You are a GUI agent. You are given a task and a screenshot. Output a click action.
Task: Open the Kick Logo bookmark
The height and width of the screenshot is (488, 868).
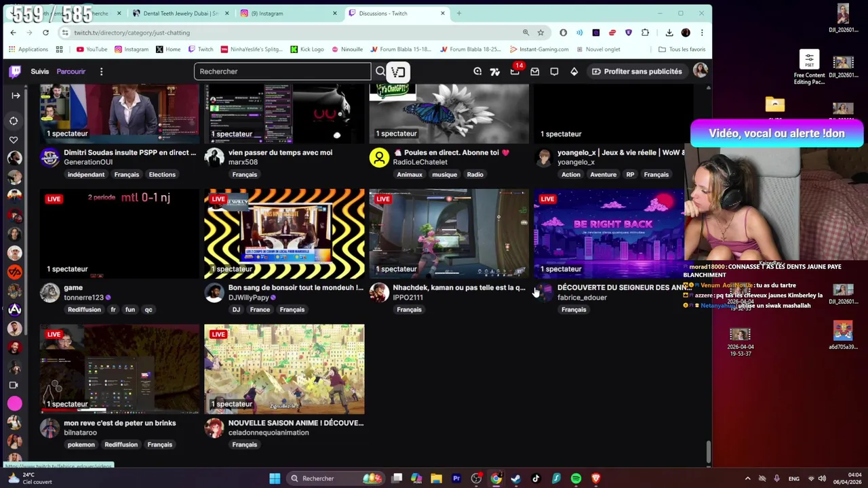[x=307, y=49]
